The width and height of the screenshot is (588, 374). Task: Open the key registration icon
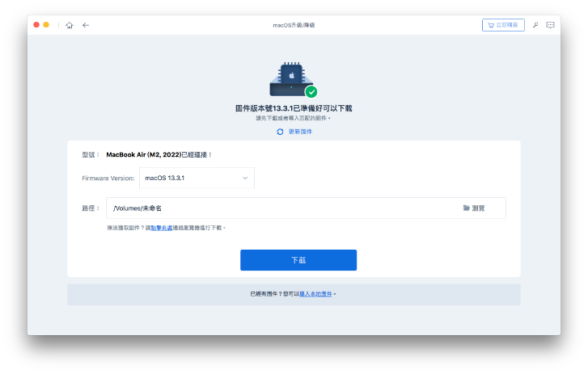click(535, 25)
